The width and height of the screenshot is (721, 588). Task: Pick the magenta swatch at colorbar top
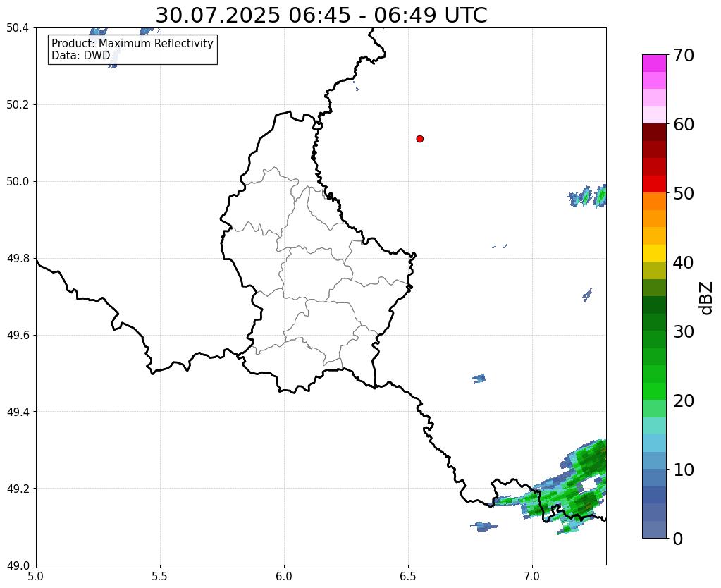point(654,63)
